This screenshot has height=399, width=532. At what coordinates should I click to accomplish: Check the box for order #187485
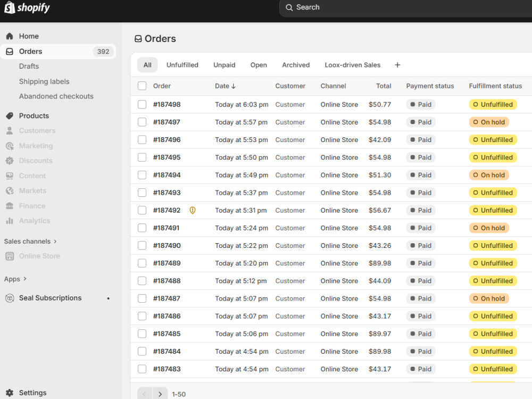click(x=142, y=334)
